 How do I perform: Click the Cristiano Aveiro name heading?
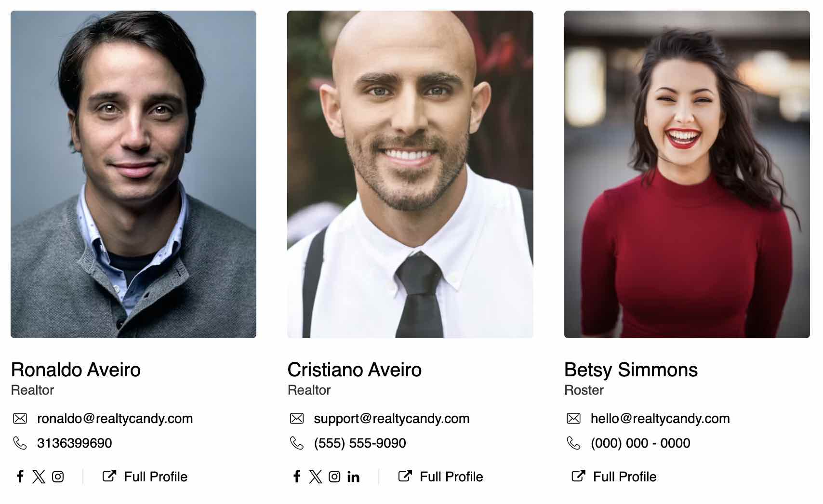pyautogui.click(x=355, y=370)
